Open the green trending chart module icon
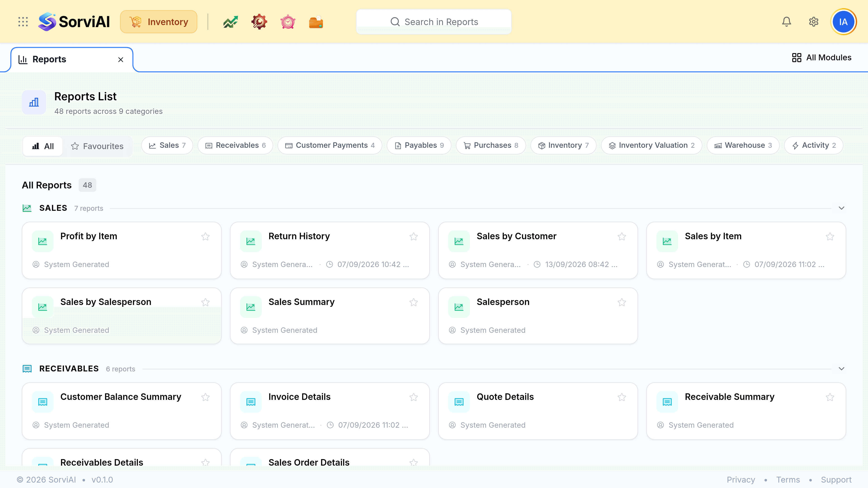 [x=231, y=22]
